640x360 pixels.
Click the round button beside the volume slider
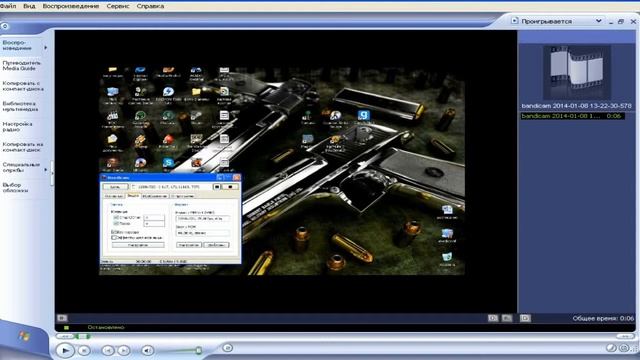(x=228, y=348)
